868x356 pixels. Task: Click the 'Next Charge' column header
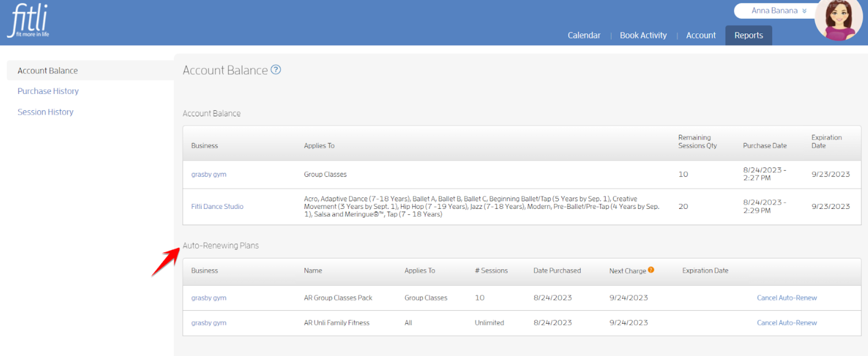point(628,271)
